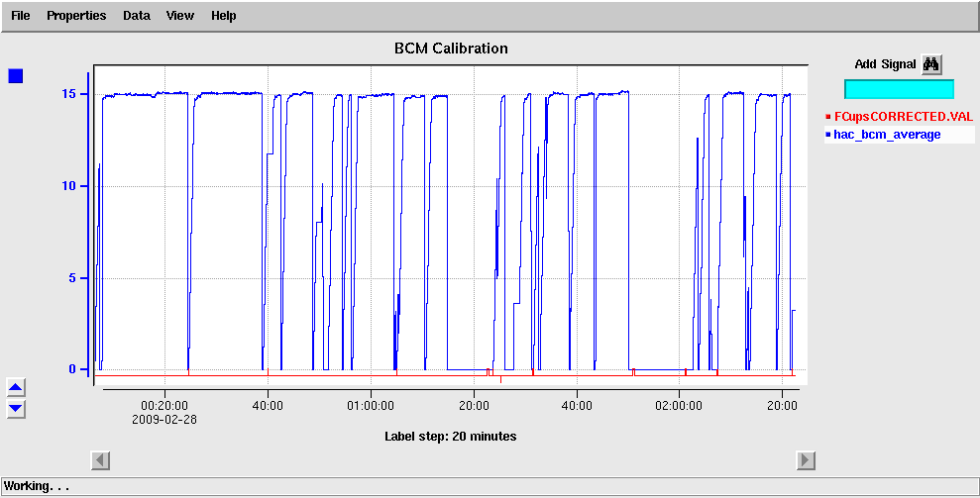980x498 pixels.
Task: Click the Working status bar text
Action: tap(37, 486)
